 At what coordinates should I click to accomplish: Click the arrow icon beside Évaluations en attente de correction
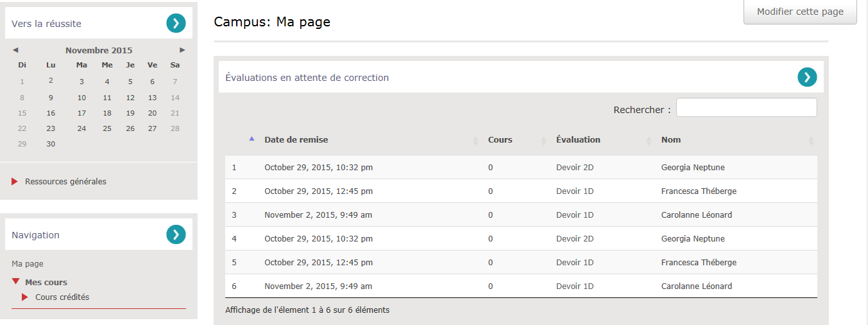pyautogui.click(x=807, y=78)
